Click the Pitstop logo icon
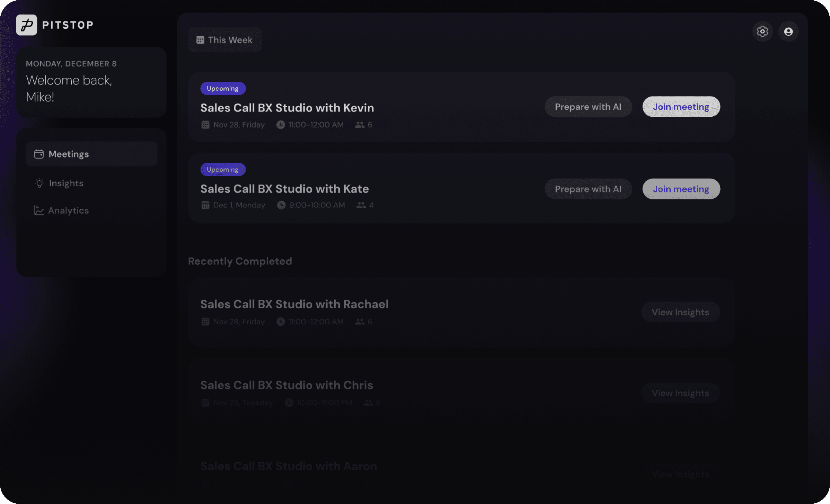The width and height of the screenshot is (830, 504). pos(26,25)
